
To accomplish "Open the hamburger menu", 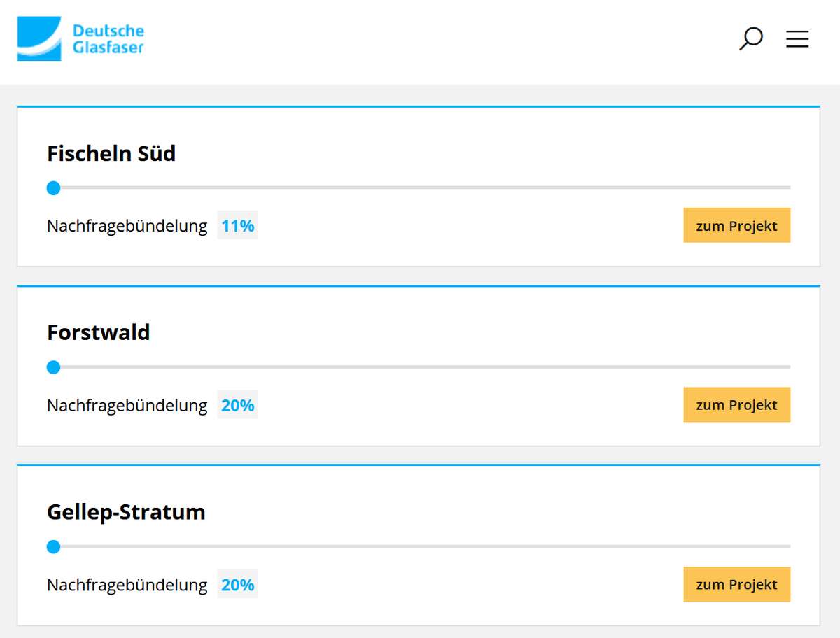I will (x=797, y=39).
